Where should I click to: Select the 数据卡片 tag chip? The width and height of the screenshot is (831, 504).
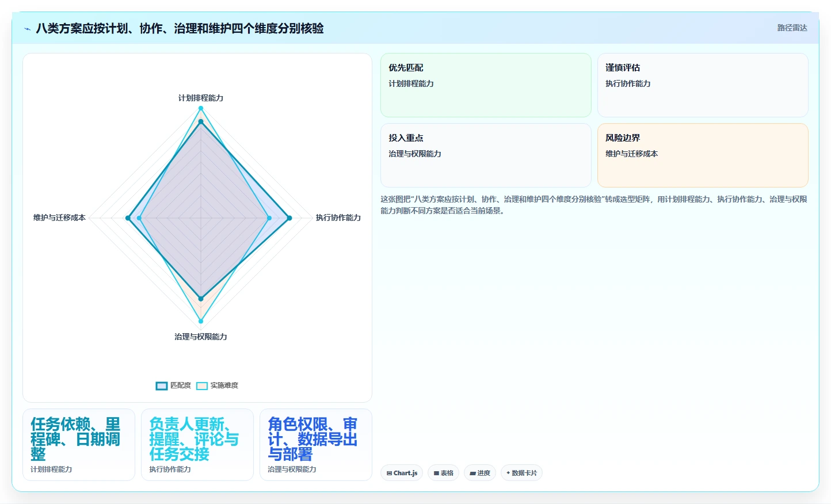click(x=521, y=473)
